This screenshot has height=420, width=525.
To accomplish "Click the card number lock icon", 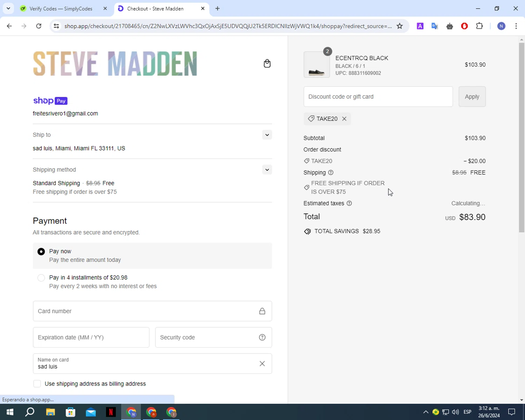I will tap(262, 311).
